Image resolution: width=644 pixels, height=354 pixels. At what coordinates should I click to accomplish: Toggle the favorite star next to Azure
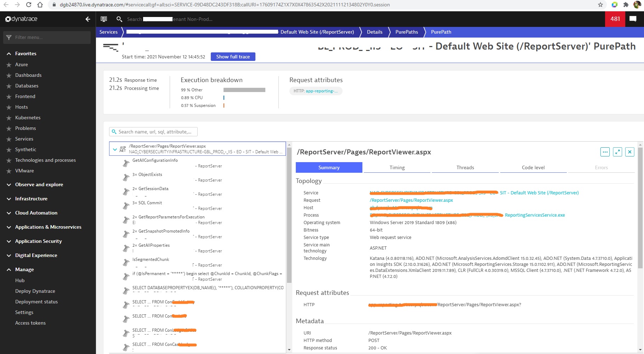[10, 64]
